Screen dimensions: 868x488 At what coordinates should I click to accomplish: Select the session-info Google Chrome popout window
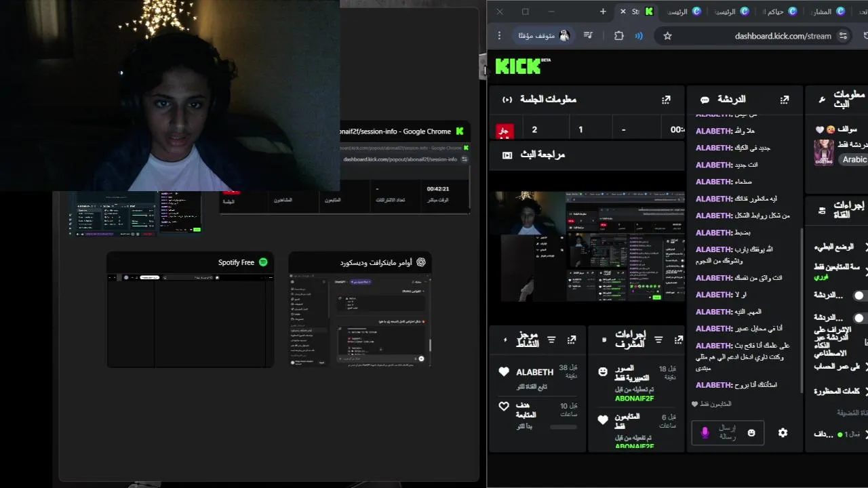(x=345, y=168)
